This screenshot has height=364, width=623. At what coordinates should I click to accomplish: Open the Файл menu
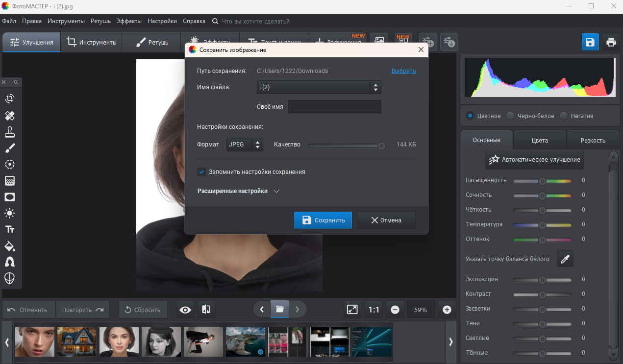9,21
